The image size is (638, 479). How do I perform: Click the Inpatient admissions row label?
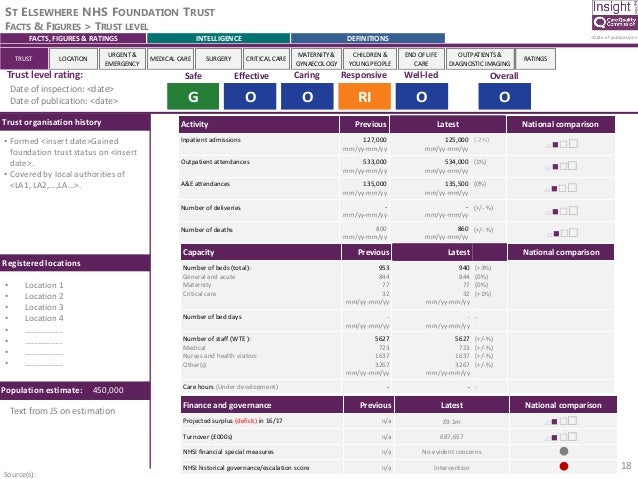point(210,140)
